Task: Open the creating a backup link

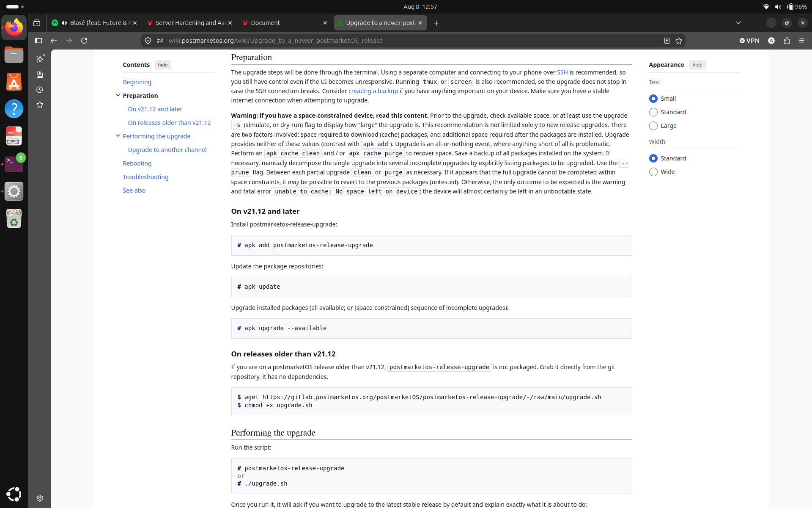Action: [x=373, y=91]
